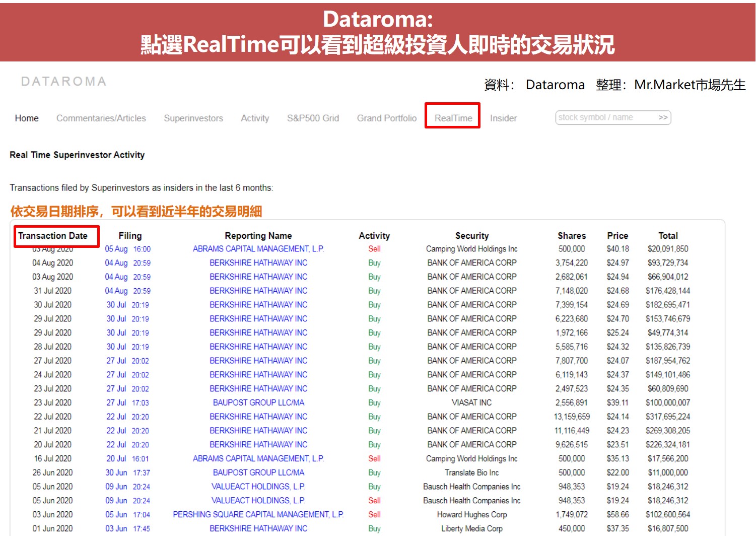The image size is (756, 536).
Task: Open the VALUEACT HOLDINGS link in the Sell row
Action: [258, 501]
